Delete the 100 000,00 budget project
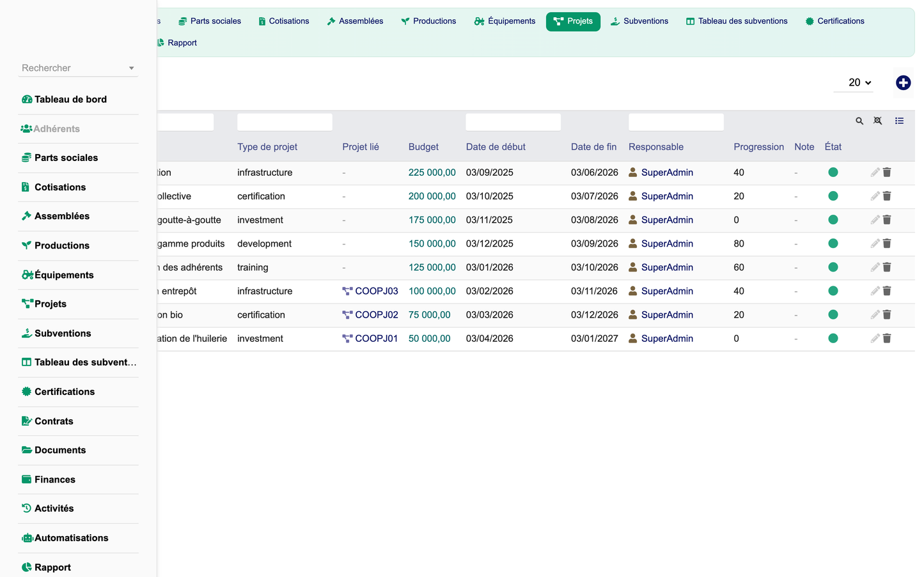 point(887,291)
